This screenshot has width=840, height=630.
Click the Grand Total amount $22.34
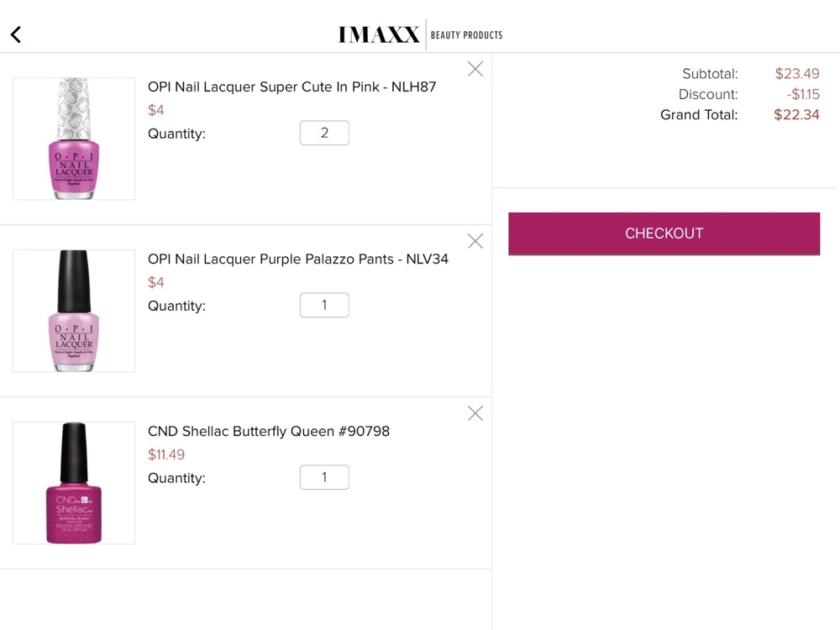point(796,114)
